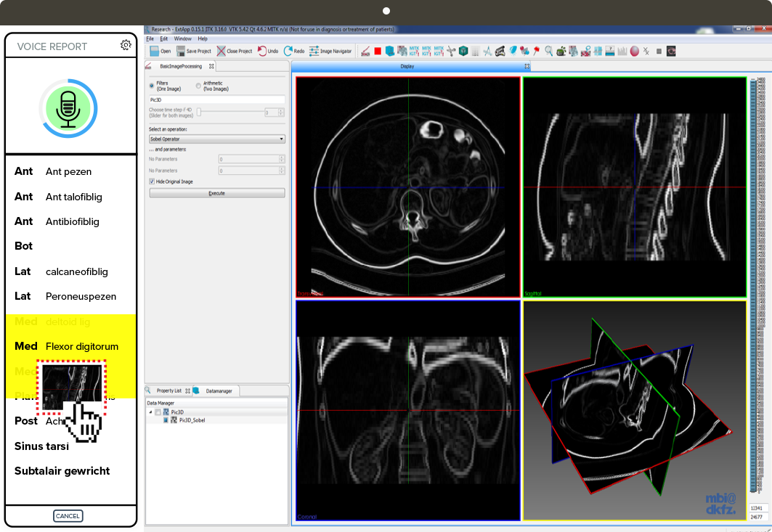Open Voice Report settings gear
The height and width of the screenshot is (532, 772).
[x=126, y=45]
